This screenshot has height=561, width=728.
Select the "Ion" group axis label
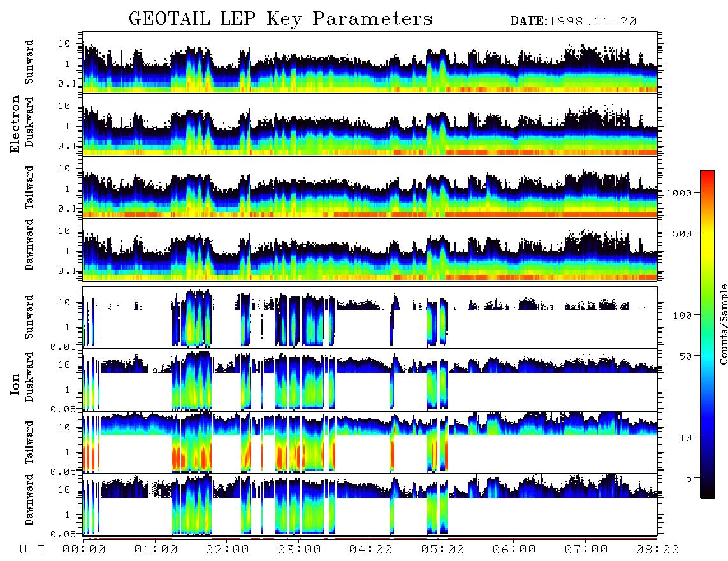coord(15,384)
